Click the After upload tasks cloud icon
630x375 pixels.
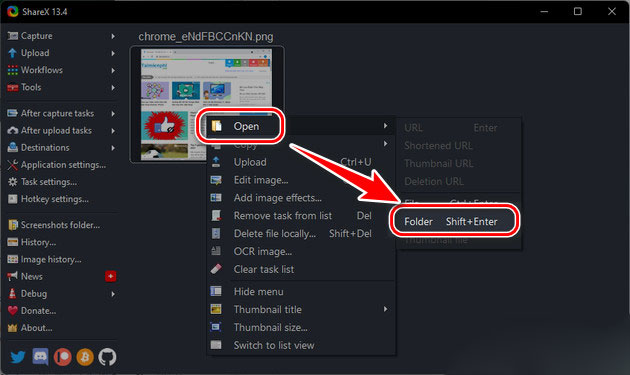[x=13, y=131]
